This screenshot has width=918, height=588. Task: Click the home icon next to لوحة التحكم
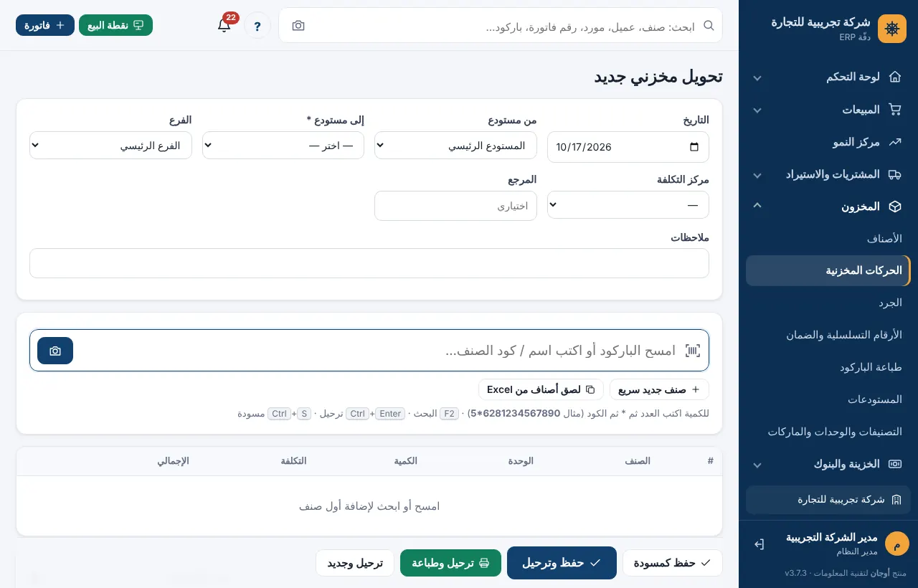click(894, 77)
